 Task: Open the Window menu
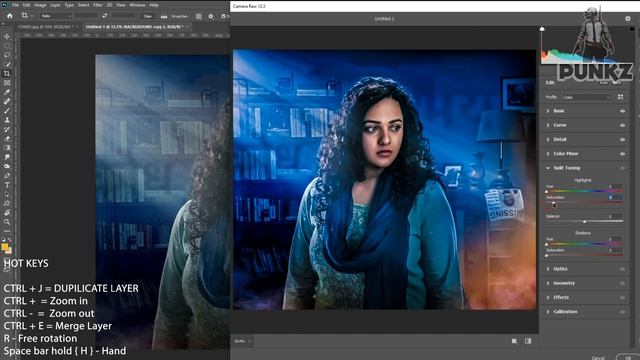(137, 5)
